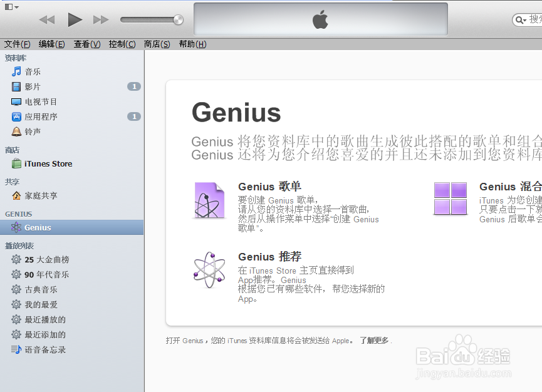Open the 帮助(H) menu

pyautogui.click(x=192, y=44)
